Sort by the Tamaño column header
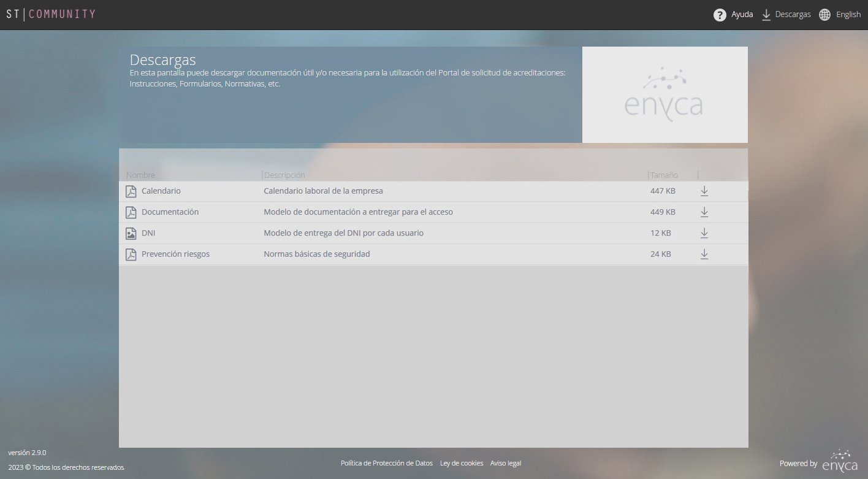This screenshot has height=479, width=868. [664, 175]
